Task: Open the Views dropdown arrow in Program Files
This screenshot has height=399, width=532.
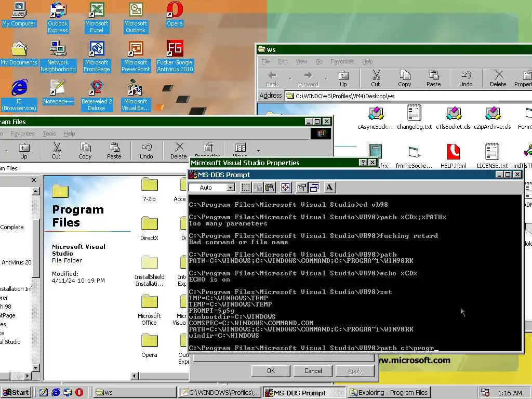Action: pos(258,151)
